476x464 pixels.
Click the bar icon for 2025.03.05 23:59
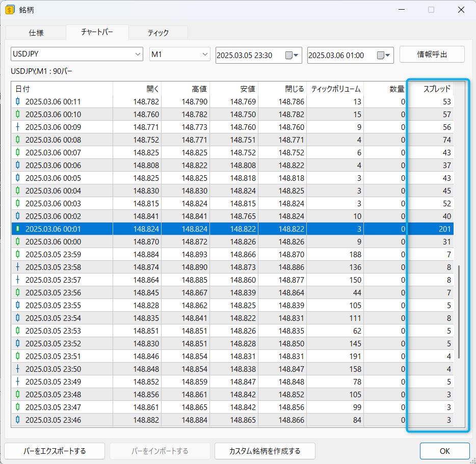[18, 254]
